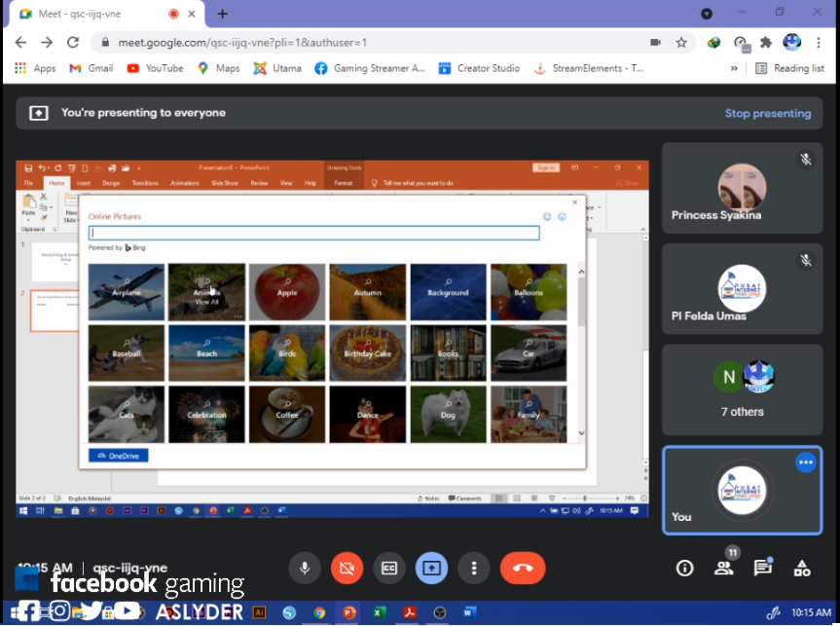Open the three-dot options on the You tile
This screenshot has width=840, height=626.
point(805,462)
